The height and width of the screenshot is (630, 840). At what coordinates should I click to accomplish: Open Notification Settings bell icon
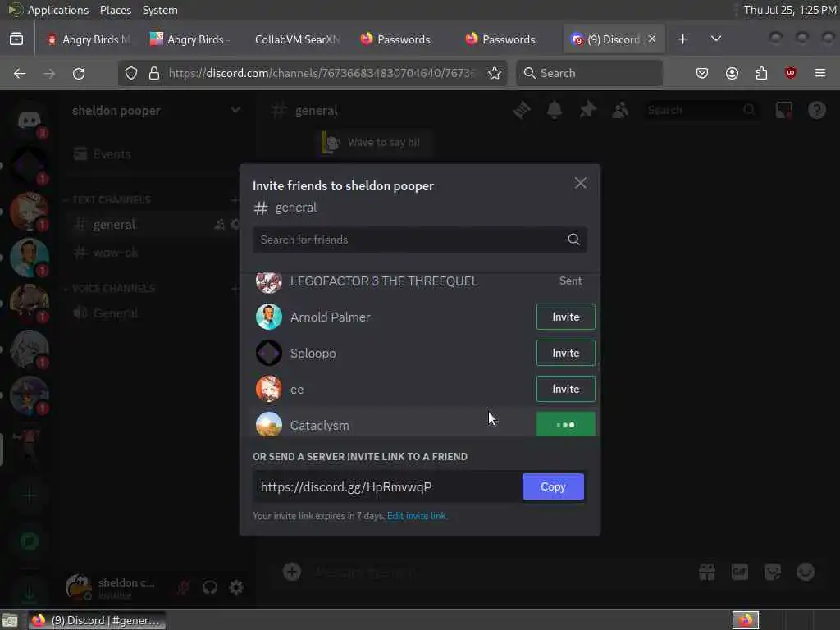pos(554,111)
